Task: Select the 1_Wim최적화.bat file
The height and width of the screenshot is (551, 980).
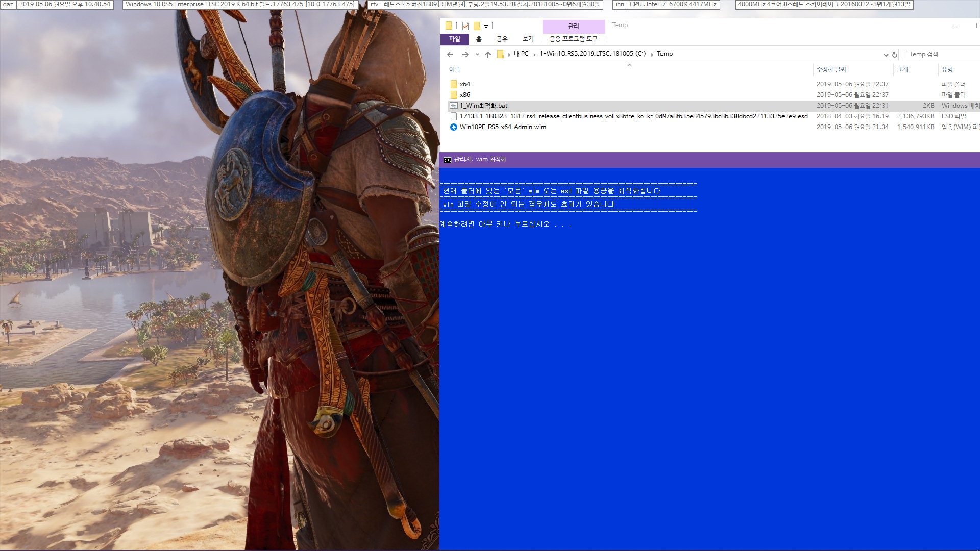Action: click(483, 106)
